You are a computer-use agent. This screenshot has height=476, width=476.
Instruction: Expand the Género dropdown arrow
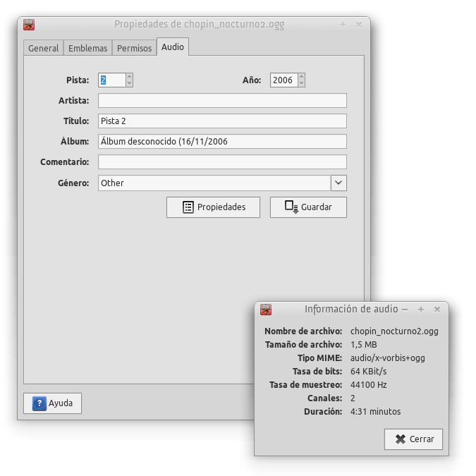pos(338,183)
